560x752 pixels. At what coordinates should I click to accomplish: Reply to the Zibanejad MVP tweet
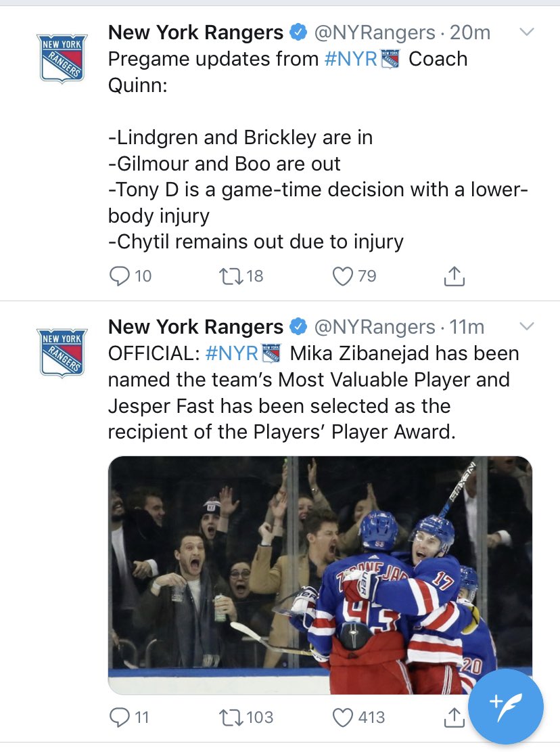pyautogui.click(x=119, y=717)
